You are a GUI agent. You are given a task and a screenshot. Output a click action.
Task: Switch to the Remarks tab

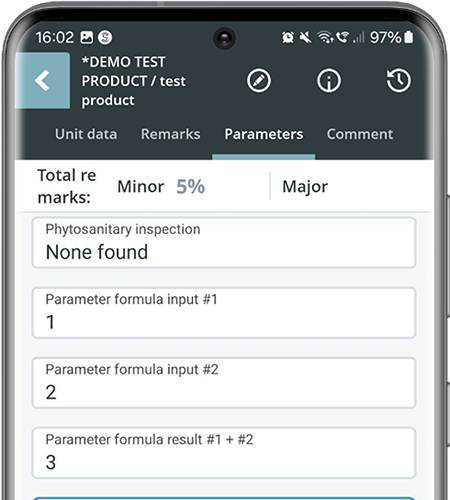[x=171, y=134]
